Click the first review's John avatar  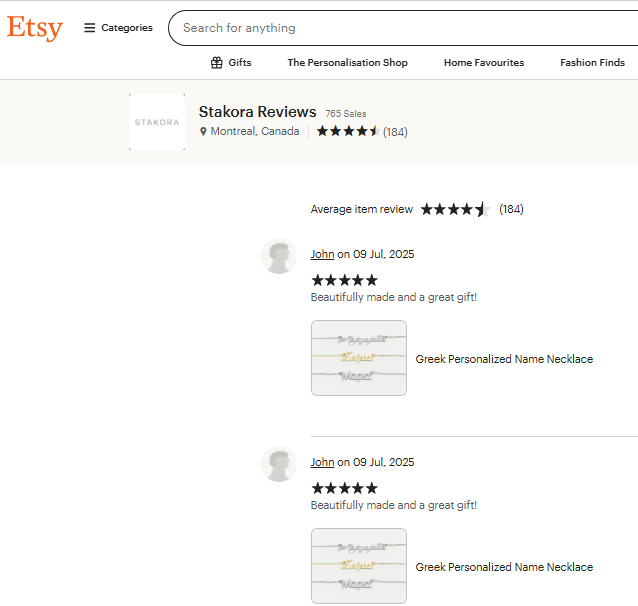279,256
